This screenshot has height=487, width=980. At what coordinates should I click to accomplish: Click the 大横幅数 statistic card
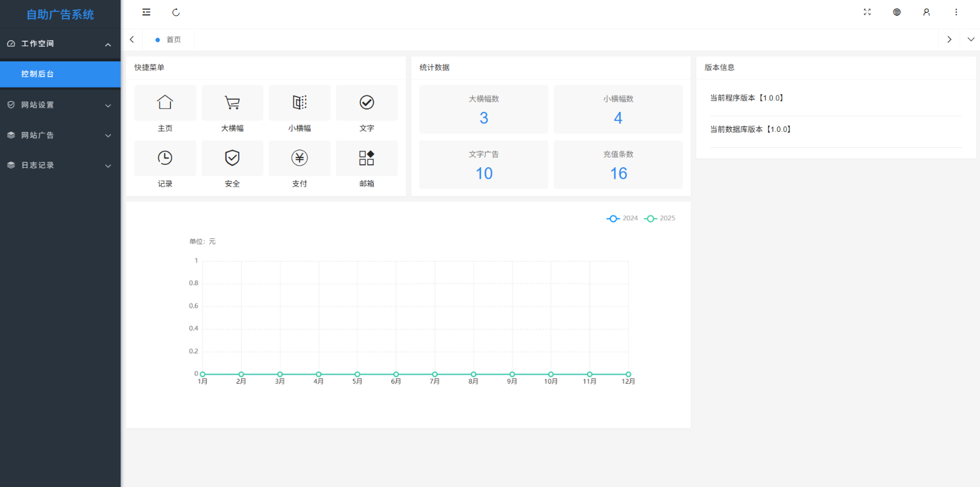(x=484, y=109)
